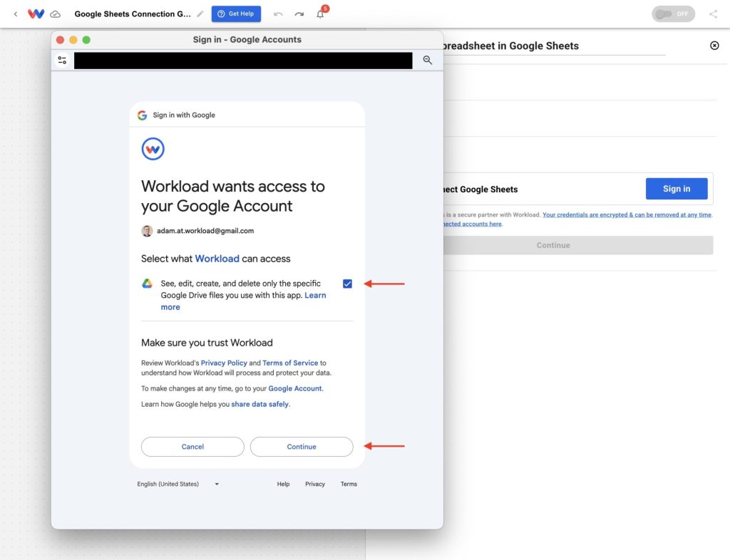
Task: Open the connected accounts here link
Action: 472,224
